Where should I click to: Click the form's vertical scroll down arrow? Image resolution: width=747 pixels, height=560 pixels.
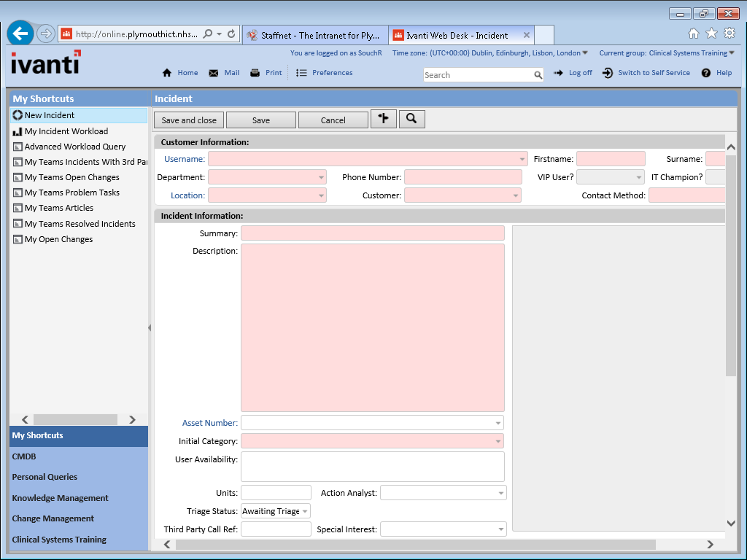pyautogui.click(x=731, y=523)
